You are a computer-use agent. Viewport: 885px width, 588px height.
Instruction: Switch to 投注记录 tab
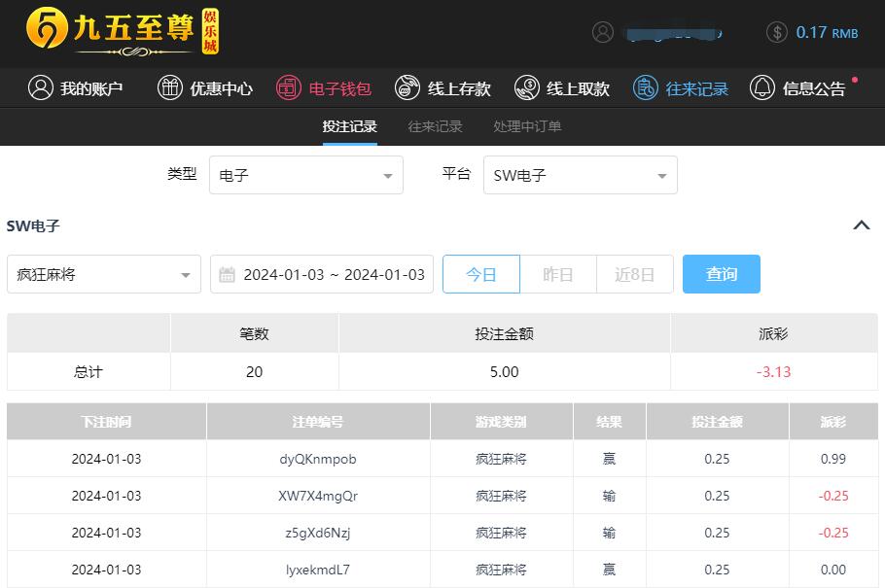tap(350, 126)
